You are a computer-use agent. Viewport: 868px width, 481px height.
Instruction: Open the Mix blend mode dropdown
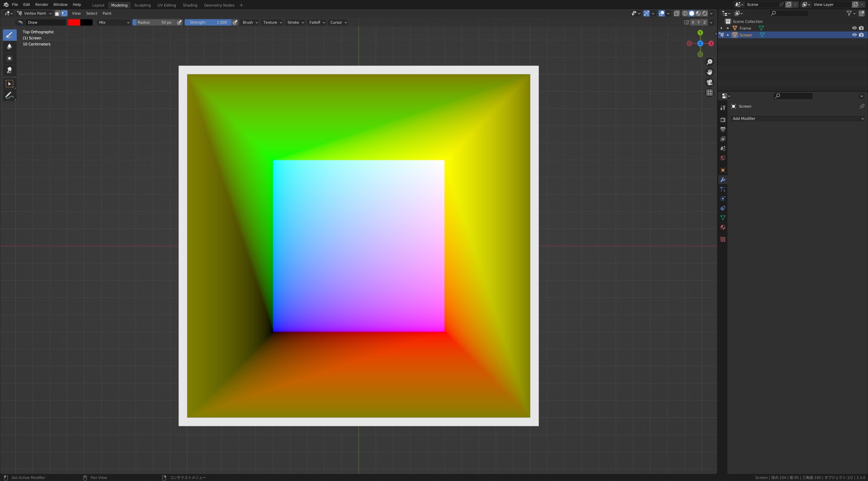pyautogui.click(x=114, y=23)
